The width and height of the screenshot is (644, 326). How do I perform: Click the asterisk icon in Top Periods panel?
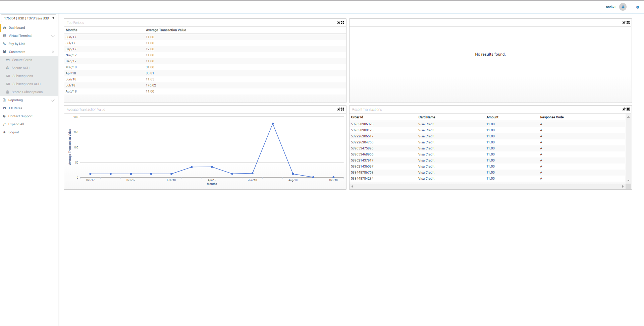point(339,22)
